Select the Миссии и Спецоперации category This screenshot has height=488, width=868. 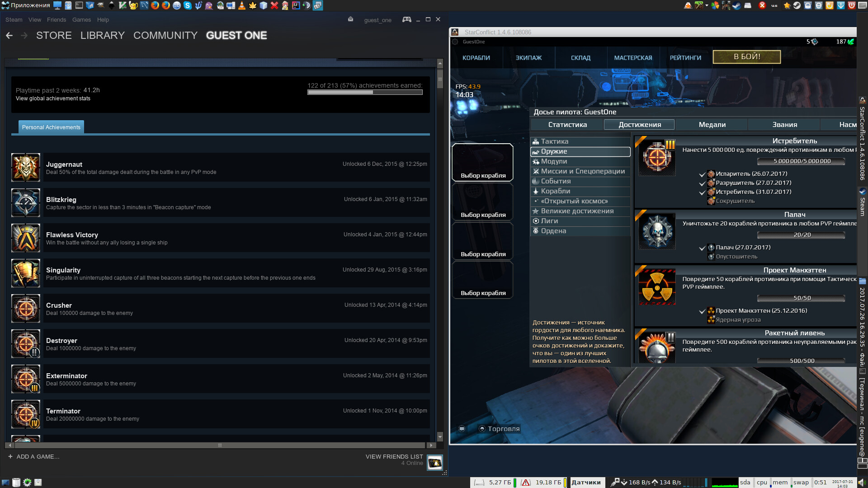tap(580, 171)
